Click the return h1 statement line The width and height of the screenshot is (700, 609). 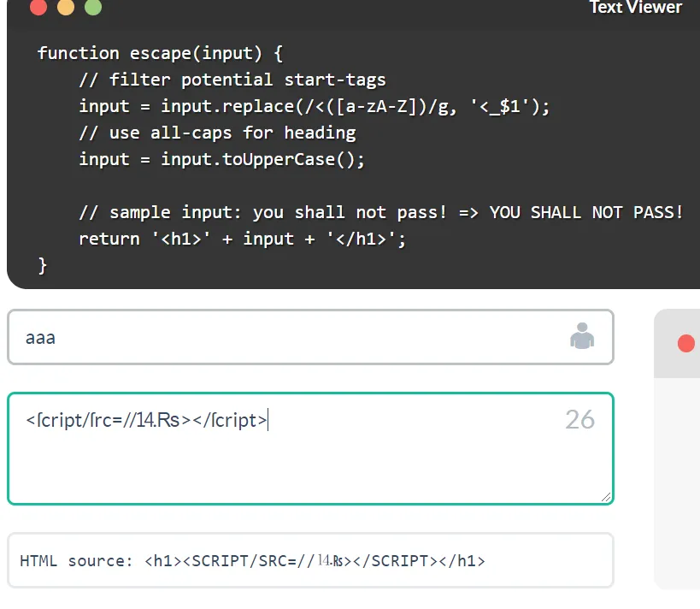click(243, 239)
